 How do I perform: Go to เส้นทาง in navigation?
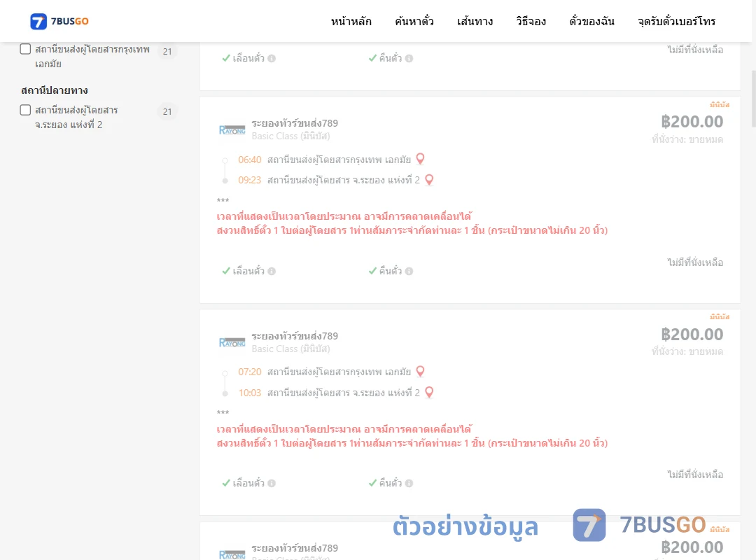475,21
